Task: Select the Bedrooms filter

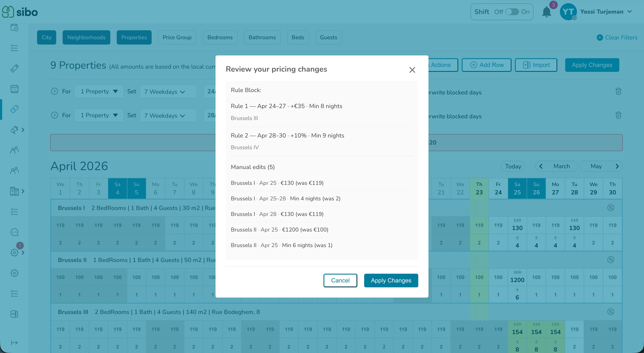Action: click(220, 37)
